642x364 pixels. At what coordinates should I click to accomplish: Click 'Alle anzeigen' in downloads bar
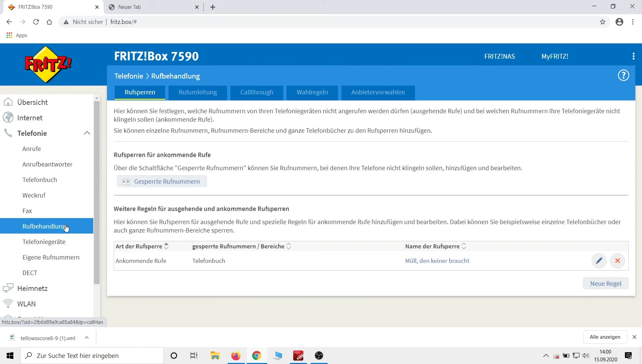click(605, 337)
